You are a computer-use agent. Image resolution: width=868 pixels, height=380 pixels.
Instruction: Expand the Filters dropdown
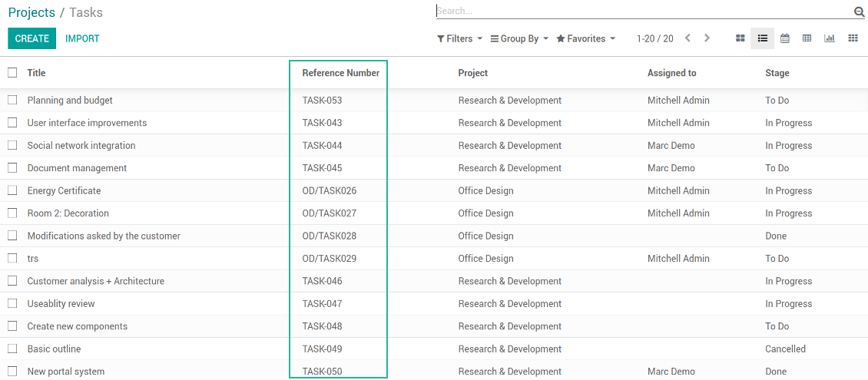[459, 38]
